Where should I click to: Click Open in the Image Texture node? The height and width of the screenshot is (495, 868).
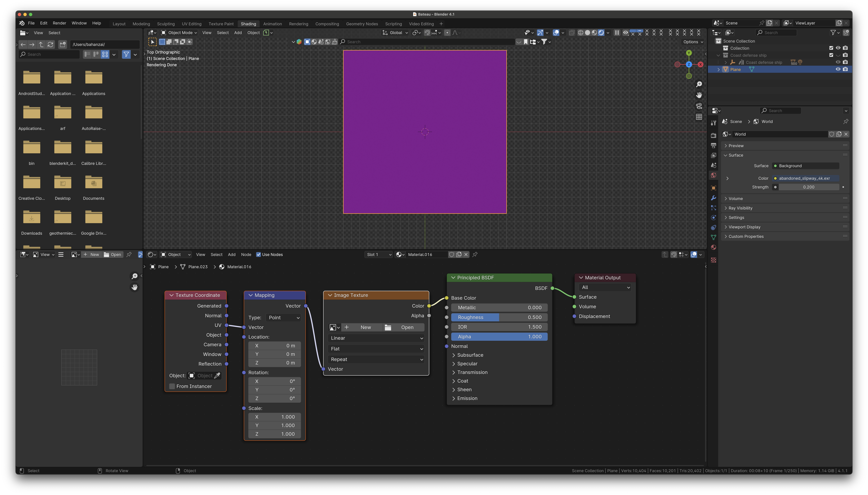tap(404, 327)
